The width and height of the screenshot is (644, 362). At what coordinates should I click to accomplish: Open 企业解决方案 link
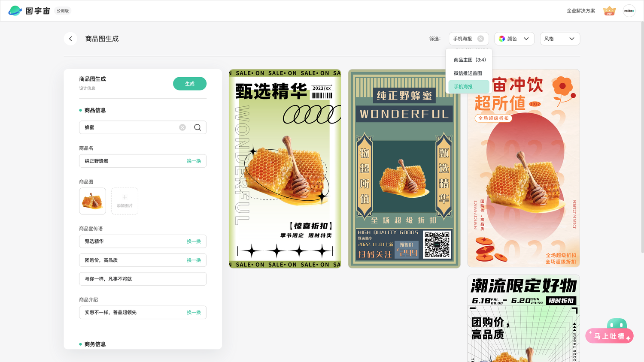pyautogui.click(x=580, y=11)
